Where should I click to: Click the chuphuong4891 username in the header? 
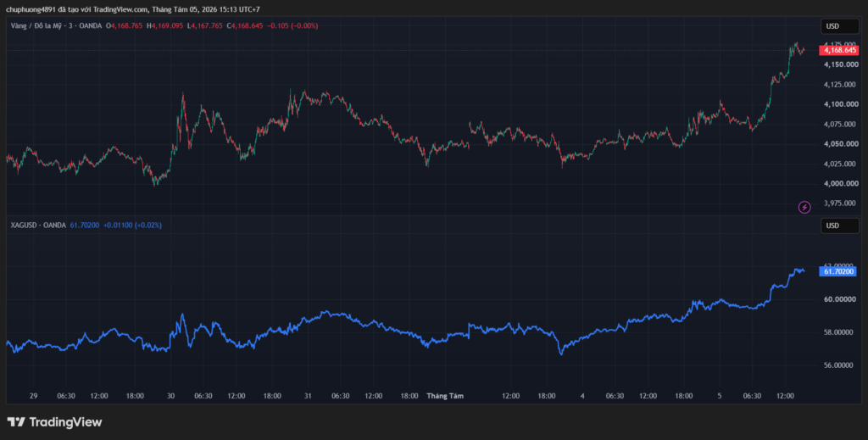coord(31,9)
